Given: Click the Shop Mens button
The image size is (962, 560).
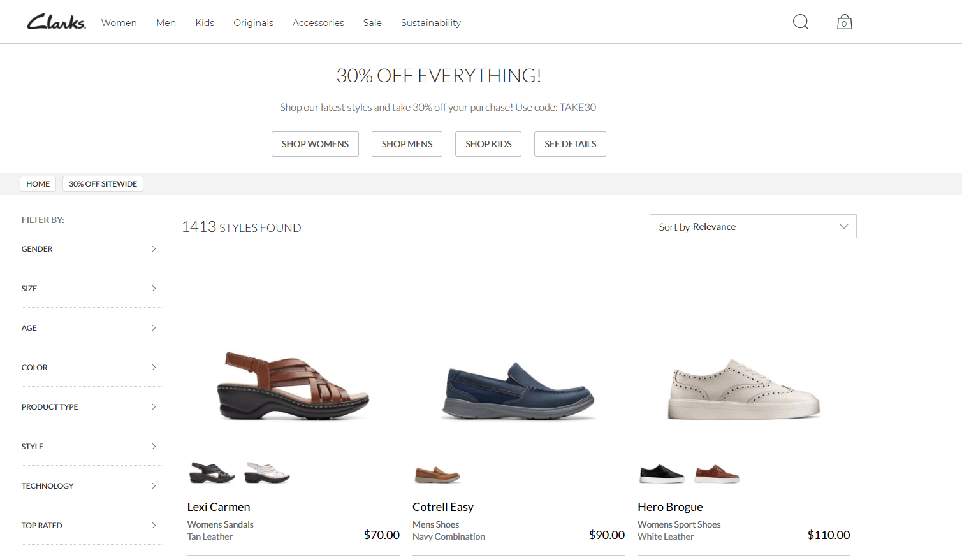Looking at the screenshot, I should pos(407,144).
